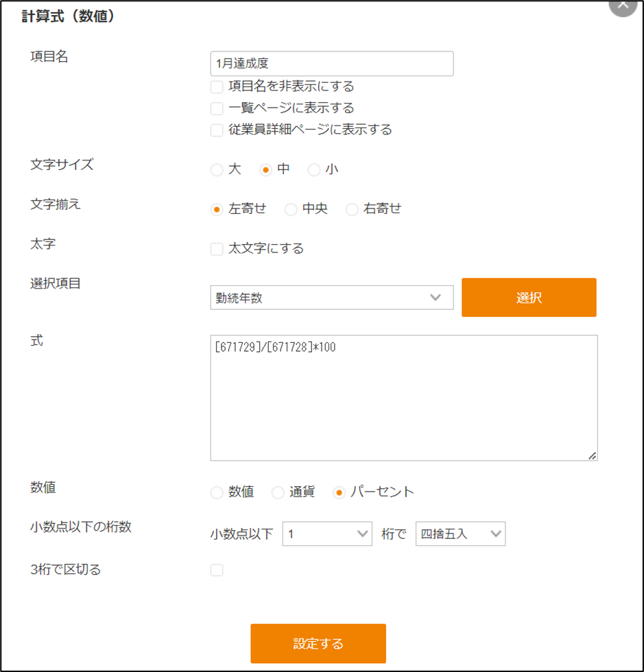Check 一覧ページに表示する option
The width and height of the screenshot is (644, 672).
[217, 108]
